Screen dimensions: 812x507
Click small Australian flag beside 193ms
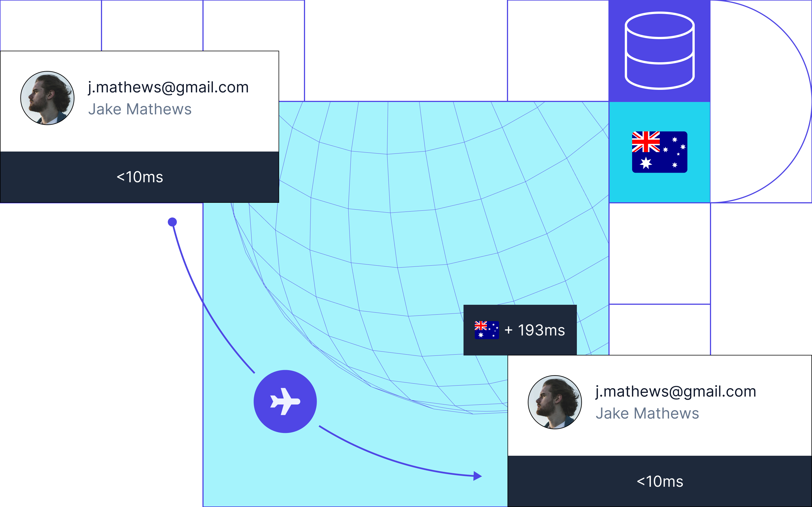coord(487,330)
